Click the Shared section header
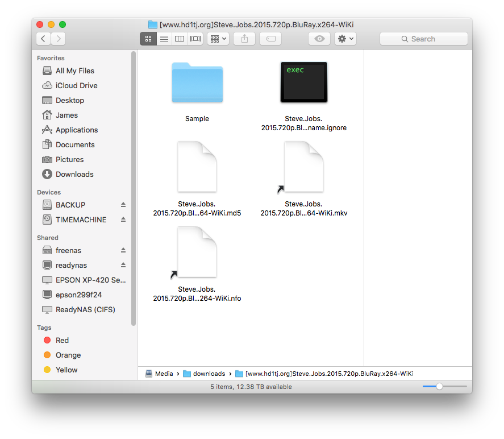Image resolution: width=504 pixels, height=439 pixels. (48, 238)
